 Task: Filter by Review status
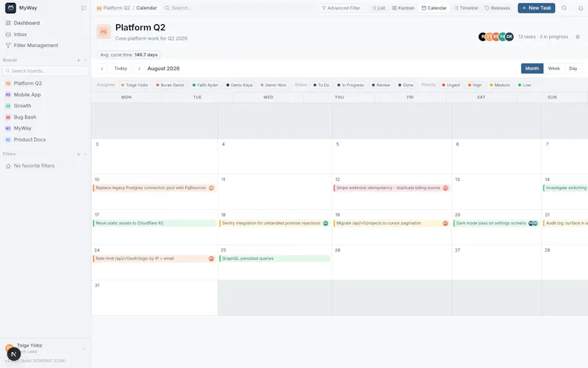coord(381,85)
